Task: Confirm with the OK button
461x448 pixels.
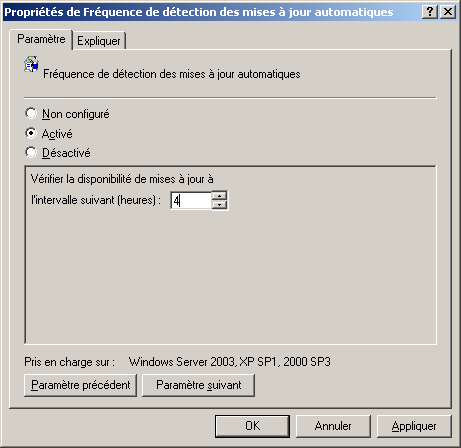Action: pos(252,426)
